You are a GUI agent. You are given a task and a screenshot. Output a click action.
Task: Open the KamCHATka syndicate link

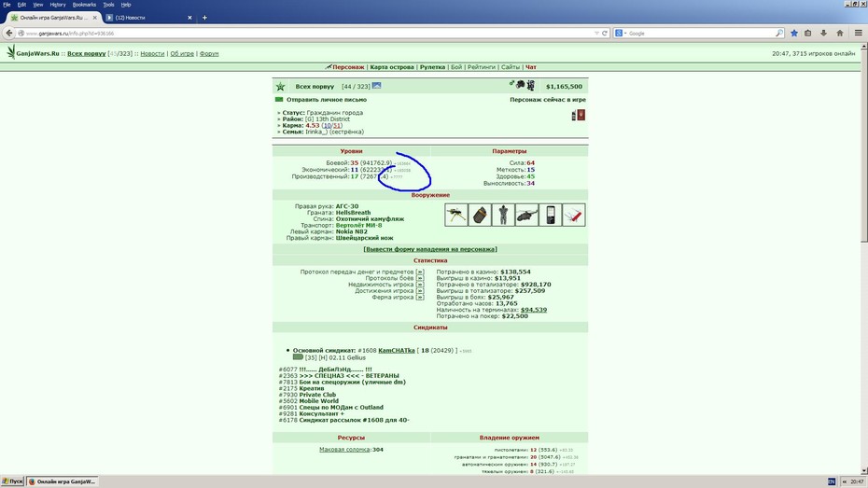coord(397,350)
